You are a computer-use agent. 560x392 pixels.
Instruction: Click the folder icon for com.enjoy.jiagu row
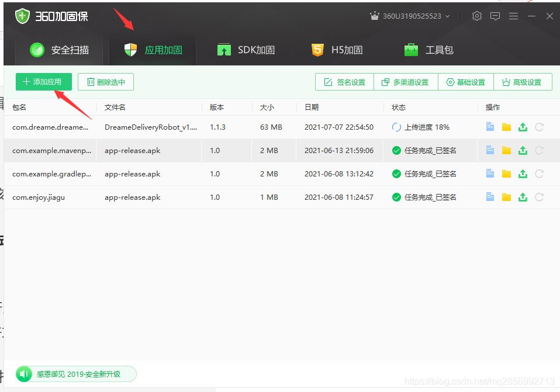506,197
